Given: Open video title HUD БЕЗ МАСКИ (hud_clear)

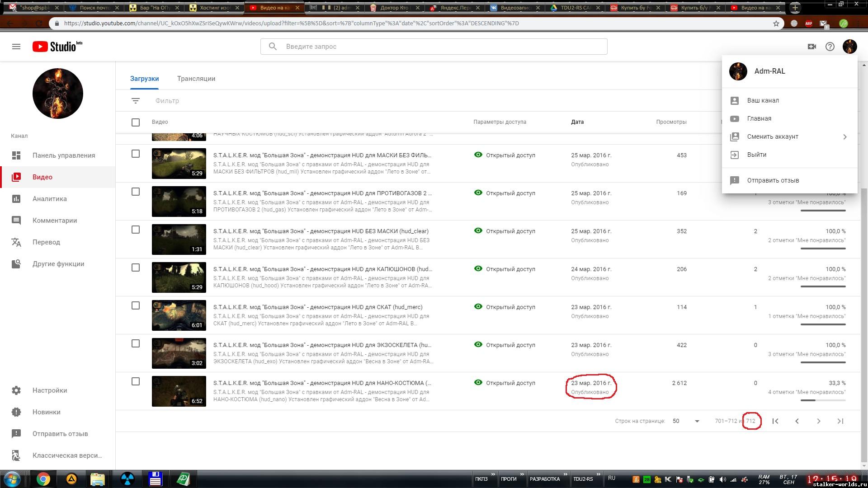Looking at the screenshot, I should click(321, 231).
